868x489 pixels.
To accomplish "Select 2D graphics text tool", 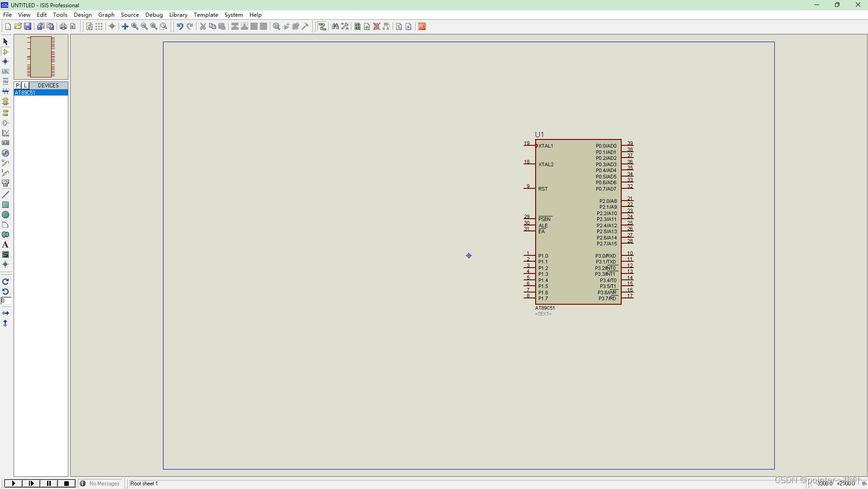I will [x=5, y=244].
